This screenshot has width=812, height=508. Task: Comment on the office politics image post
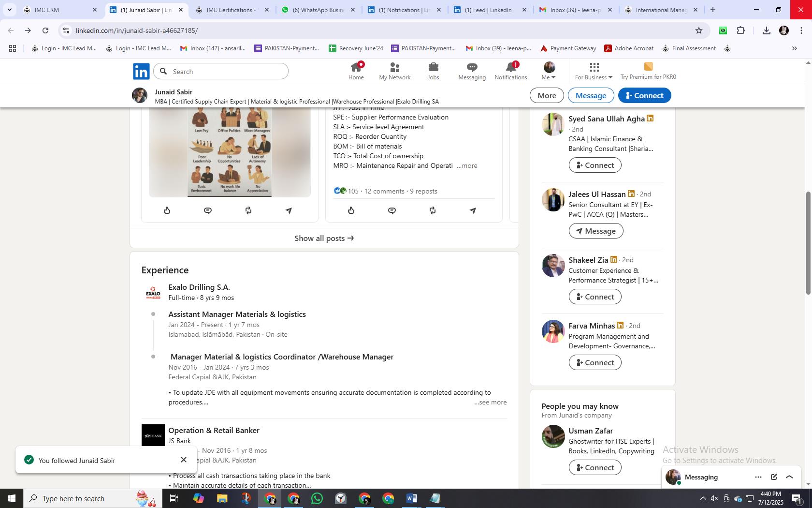click(208, 210)
